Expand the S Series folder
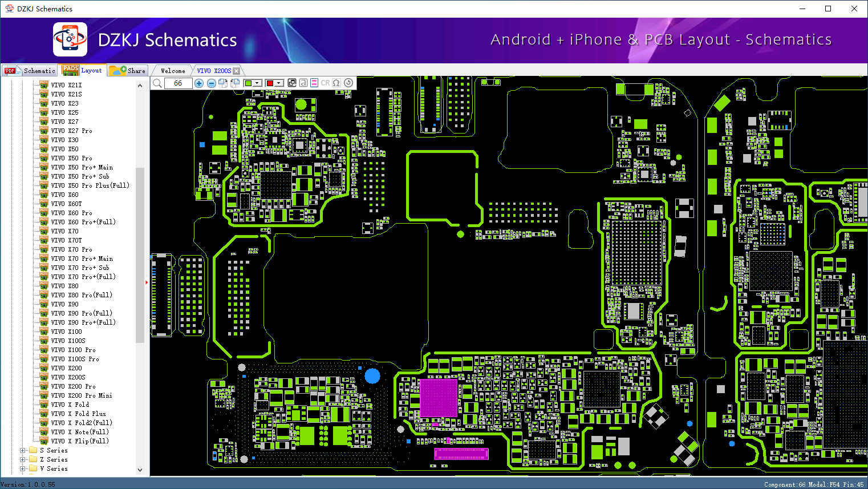This screenshot has width=868, height=489. (x=23, y=450)
